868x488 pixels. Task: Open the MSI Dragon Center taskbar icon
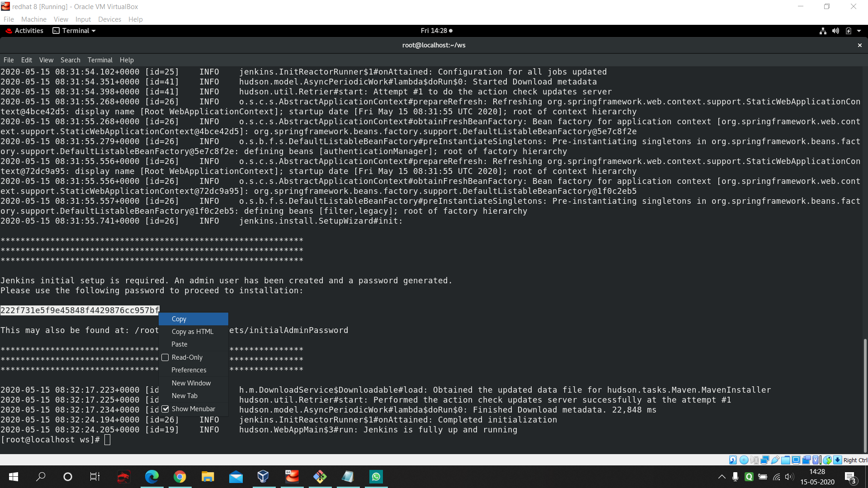(x=123, y=477)
